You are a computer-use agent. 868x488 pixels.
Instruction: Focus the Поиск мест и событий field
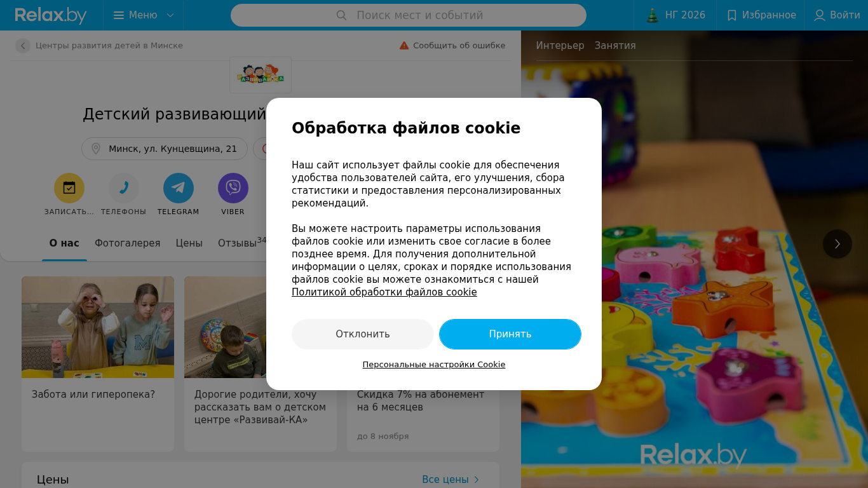pos(409,15)
